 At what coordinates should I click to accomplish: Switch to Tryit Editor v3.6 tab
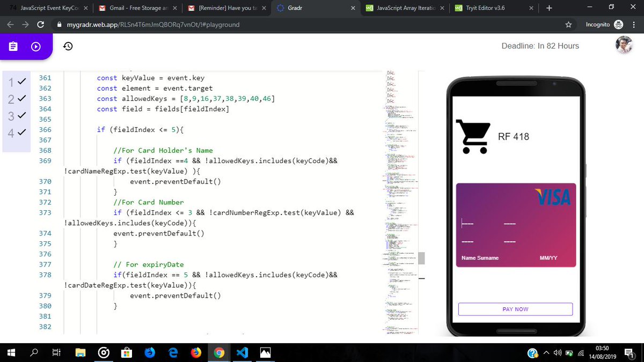pyautogui.click(x=494, y=8)
